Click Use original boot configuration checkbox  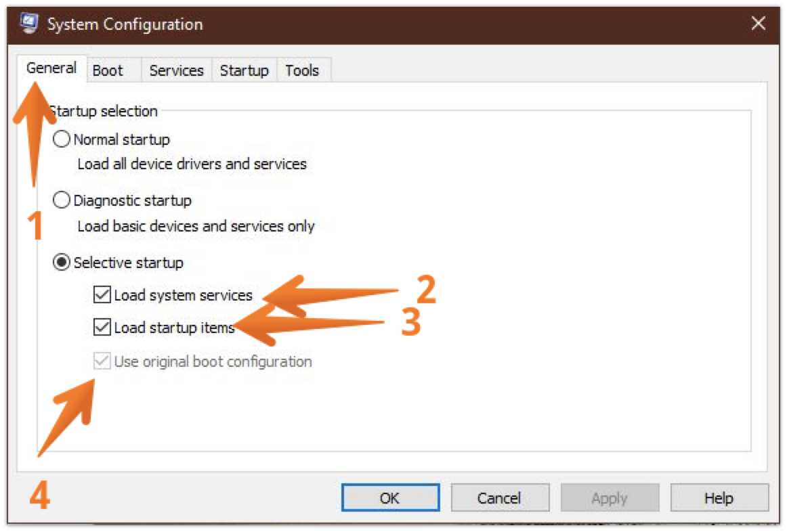(x=102, y=361)
